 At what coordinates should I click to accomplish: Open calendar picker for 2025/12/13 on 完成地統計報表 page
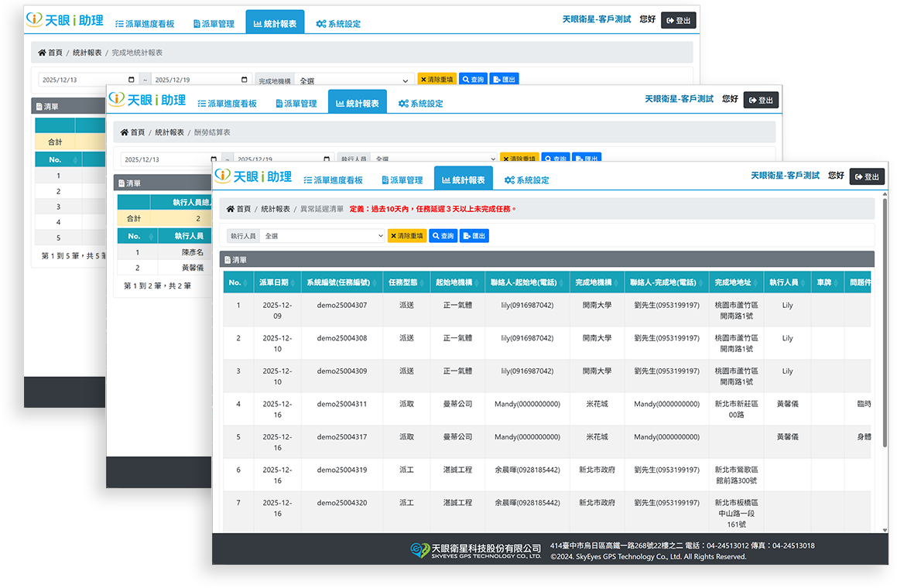pos(131,80)
